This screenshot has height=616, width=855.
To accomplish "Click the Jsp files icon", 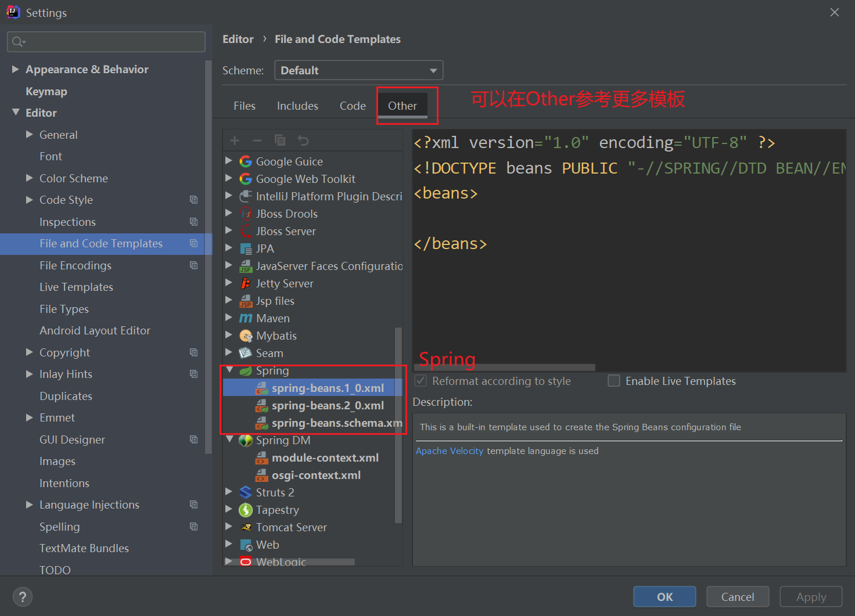I will (x=246, y=301).
